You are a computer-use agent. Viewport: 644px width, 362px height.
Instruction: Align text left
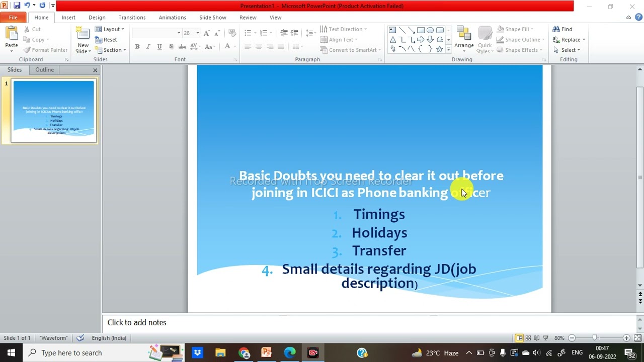click(x=248, y=47)
